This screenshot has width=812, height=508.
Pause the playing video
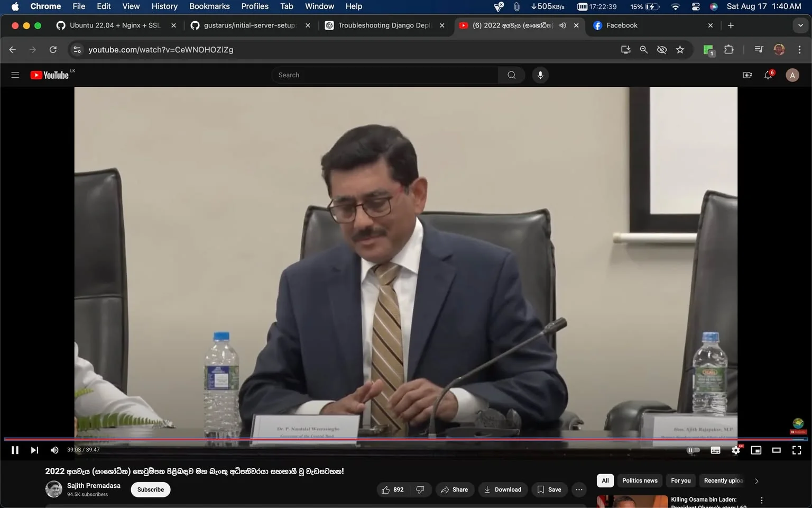point(15,450)
